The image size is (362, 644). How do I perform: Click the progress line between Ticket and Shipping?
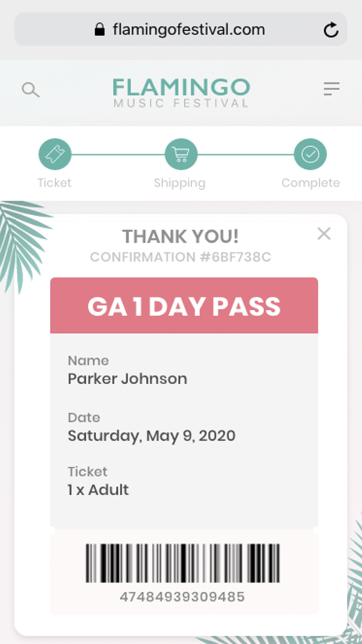pos(118,155)
